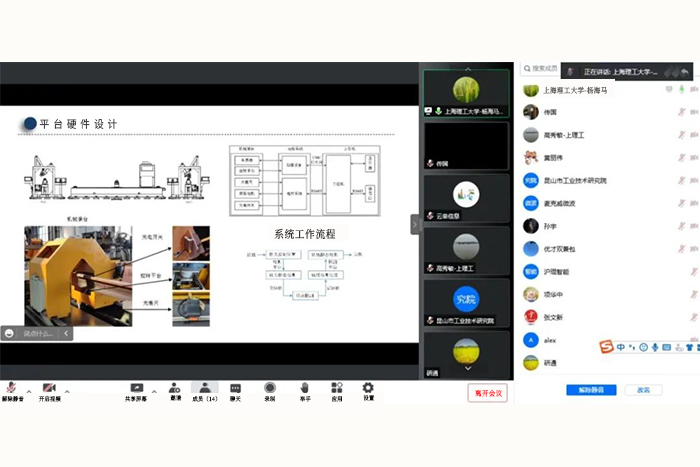
Task: Click the Sogou input method S icon
Action: 605,347
